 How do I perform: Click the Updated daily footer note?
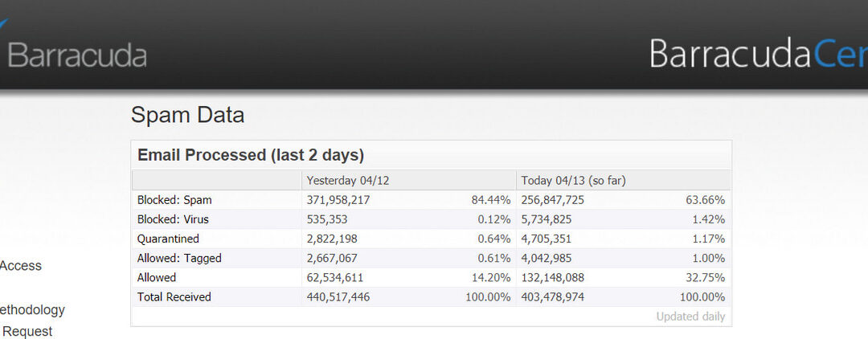(x=690, y=317)
